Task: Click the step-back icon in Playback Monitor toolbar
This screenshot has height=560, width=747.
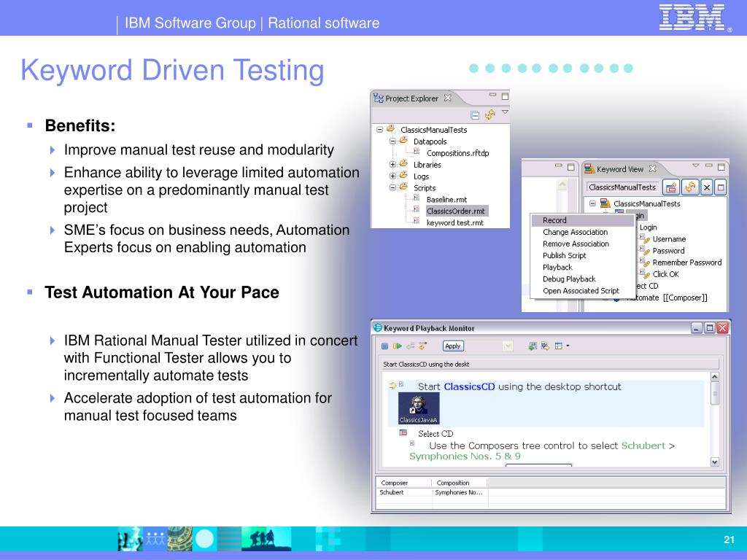Action: (x=410, y=346)
